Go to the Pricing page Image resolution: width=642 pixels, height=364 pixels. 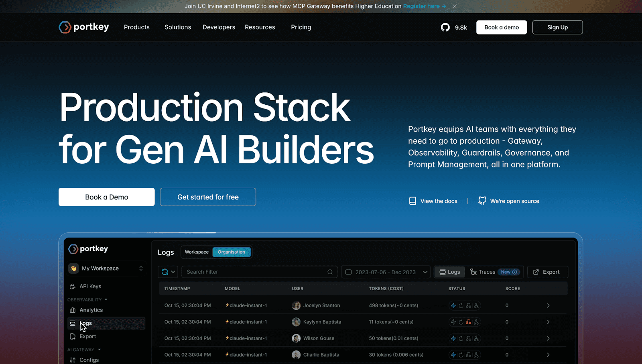[x=301, y=27]
